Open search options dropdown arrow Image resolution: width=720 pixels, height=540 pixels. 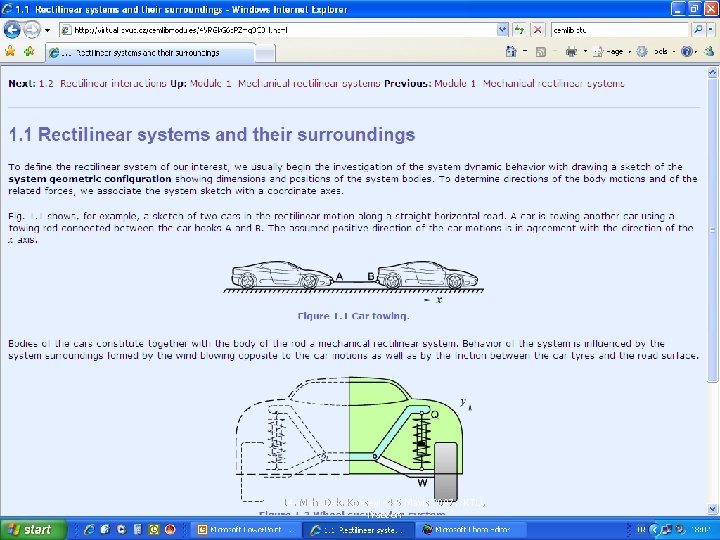710,30
